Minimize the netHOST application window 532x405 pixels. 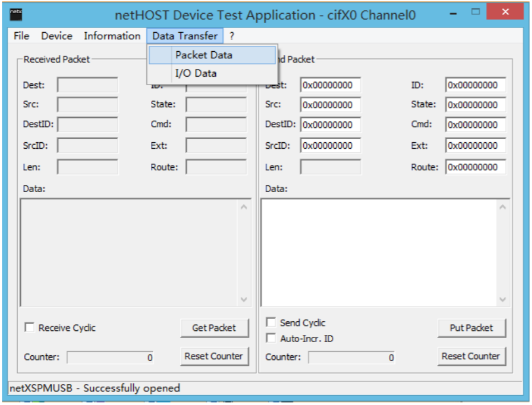(453, 14)
